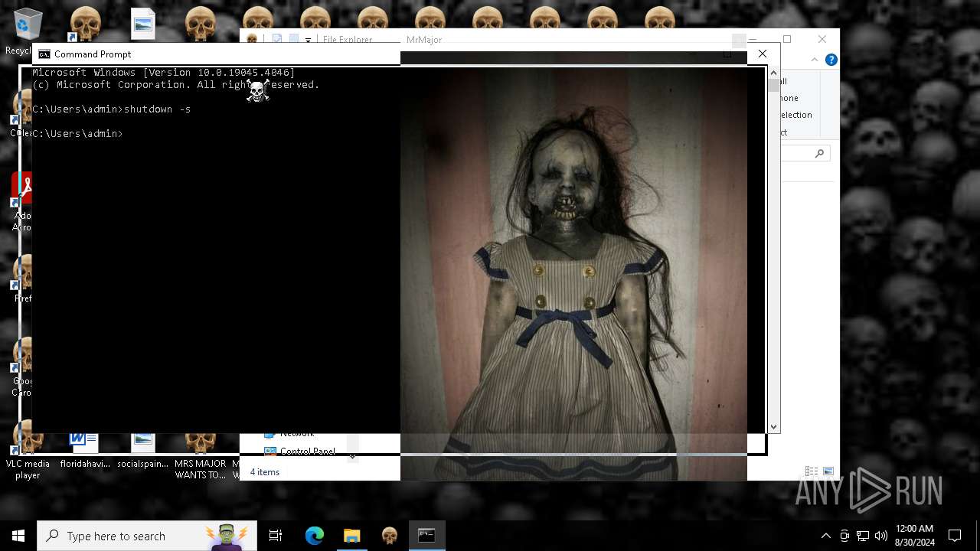980x551 pixels.
Task: Open the image file icon beside Recycle Bin
Action: coord(143,24)
